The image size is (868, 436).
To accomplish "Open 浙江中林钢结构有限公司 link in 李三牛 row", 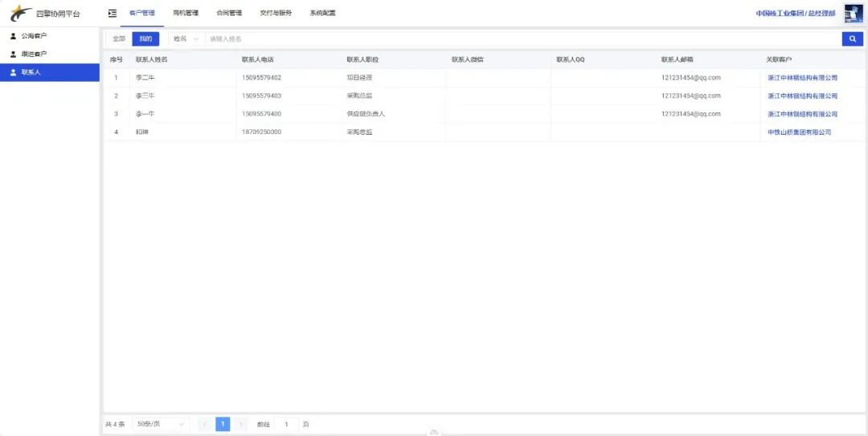I will pos(803,96).
